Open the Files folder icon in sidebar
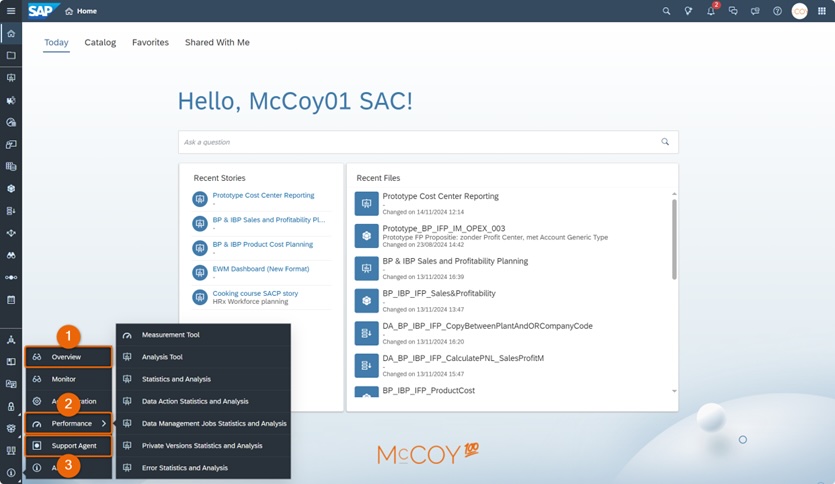This screenshot has width=835, height=484. click(x=11, y=55)
